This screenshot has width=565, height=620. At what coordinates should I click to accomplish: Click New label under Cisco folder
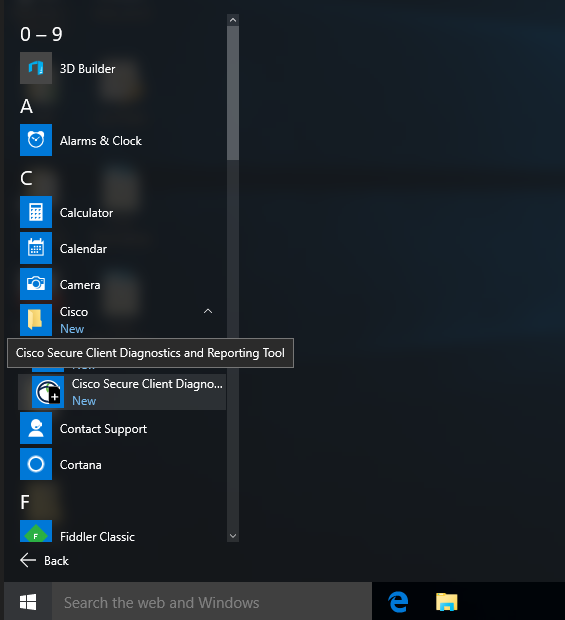[x=72, y=329]
